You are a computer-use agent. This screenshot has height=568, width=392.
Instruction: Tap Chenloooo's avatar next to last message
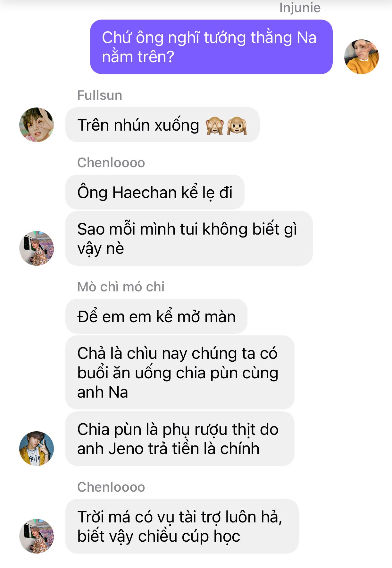click(37, 536)
